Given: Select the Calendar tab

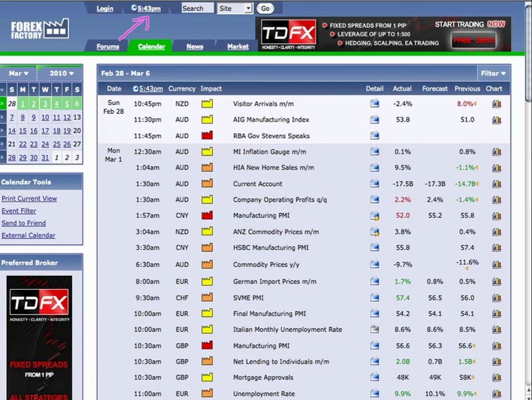Looking at the screenshot, I should click(151, 47).
